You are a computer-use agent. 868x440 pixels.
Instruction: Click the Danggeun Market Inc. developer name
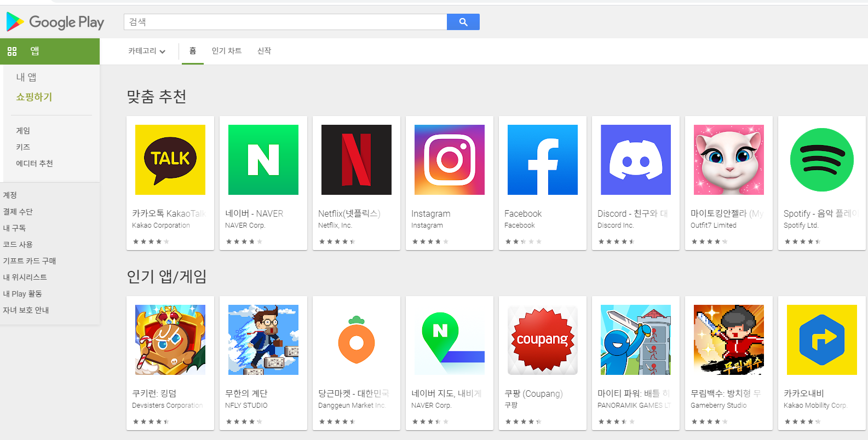[x=352, y=406]
